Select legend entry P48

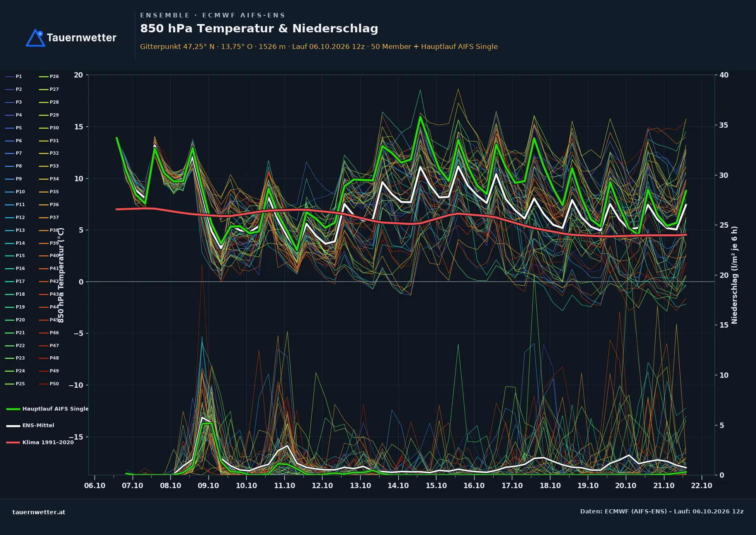pyautogui.click(x=49, y=358)
